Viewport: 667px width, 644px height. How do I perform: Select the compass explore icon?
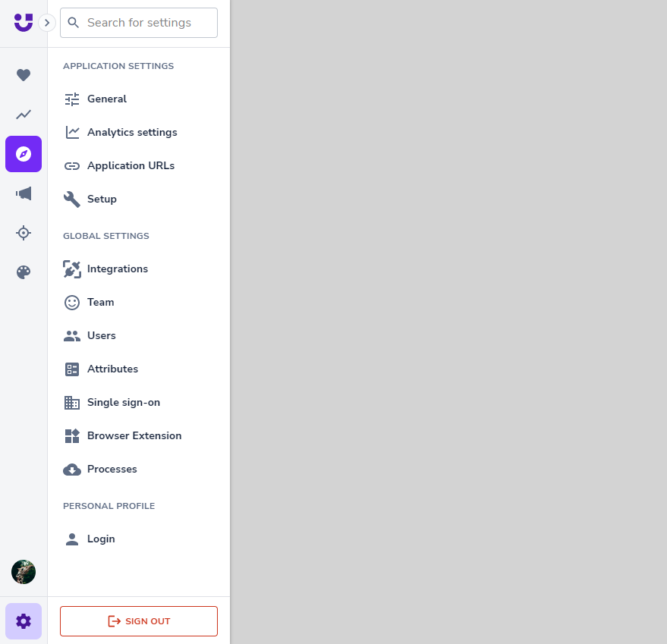point(24,154)
